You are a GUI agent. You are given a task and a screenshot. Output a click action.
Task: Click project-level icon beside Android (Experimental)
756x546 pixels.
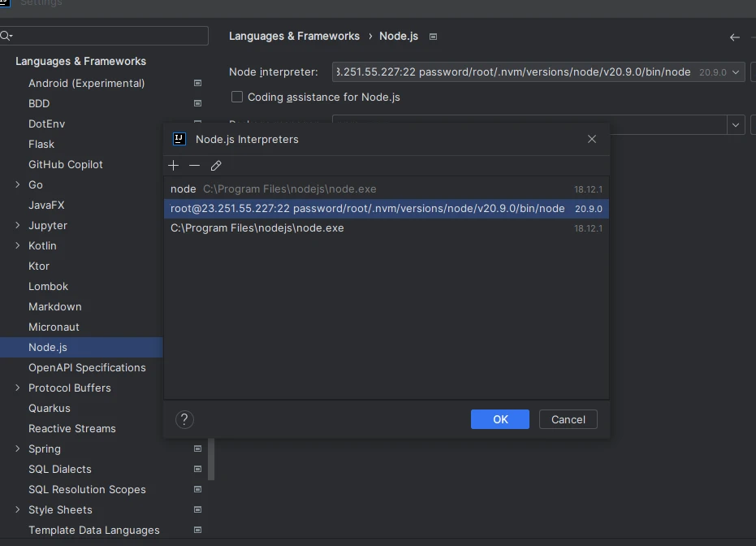[197, 84]
